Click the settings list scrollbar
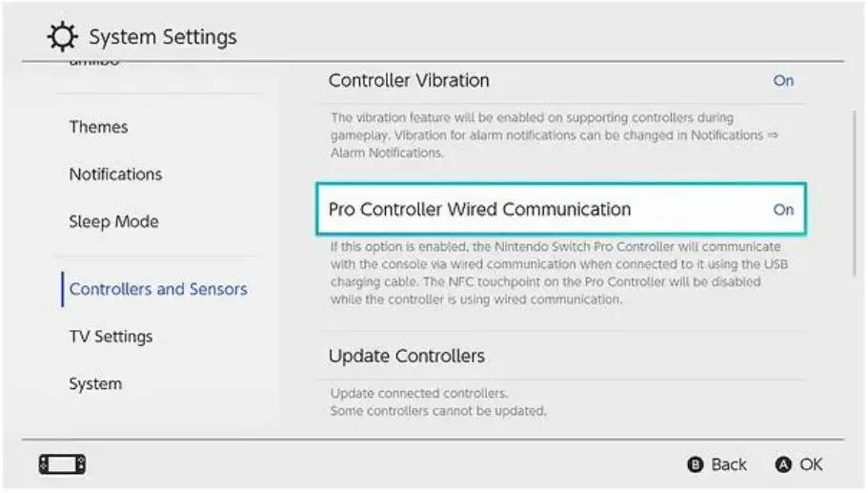868x493 pixels. pos(855,191)
